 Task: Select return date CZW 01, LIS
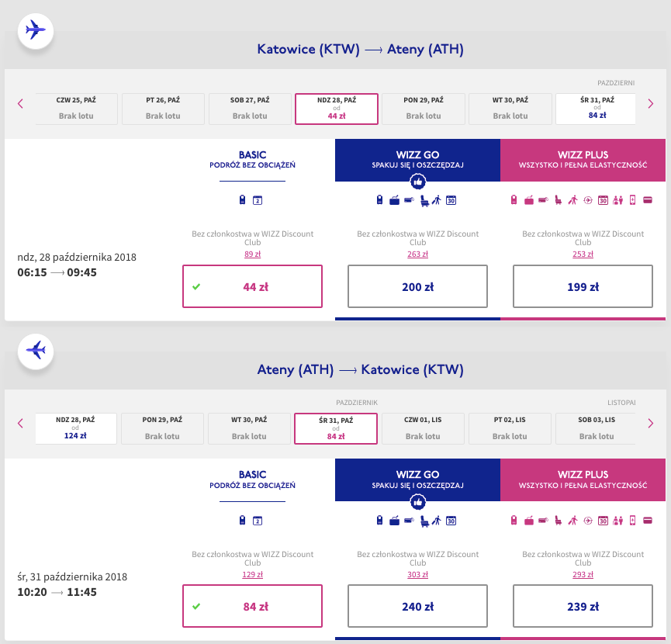422,428
